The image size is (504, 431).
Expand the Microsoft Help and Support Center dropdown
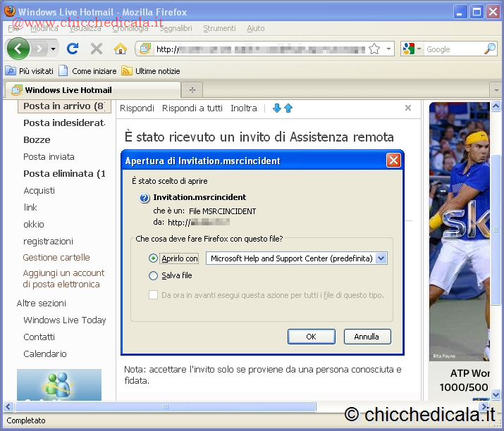click(381, 258)
